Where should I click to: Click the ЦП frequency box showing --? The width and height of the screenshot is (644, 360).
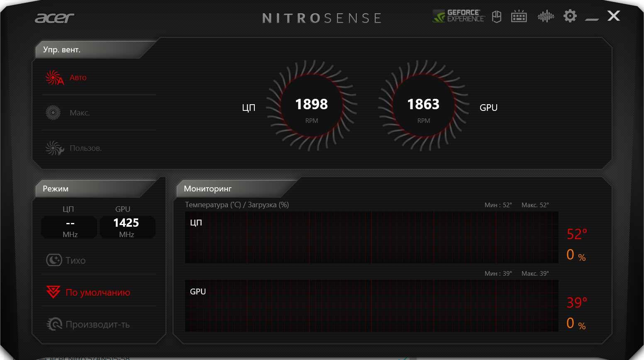69,227
